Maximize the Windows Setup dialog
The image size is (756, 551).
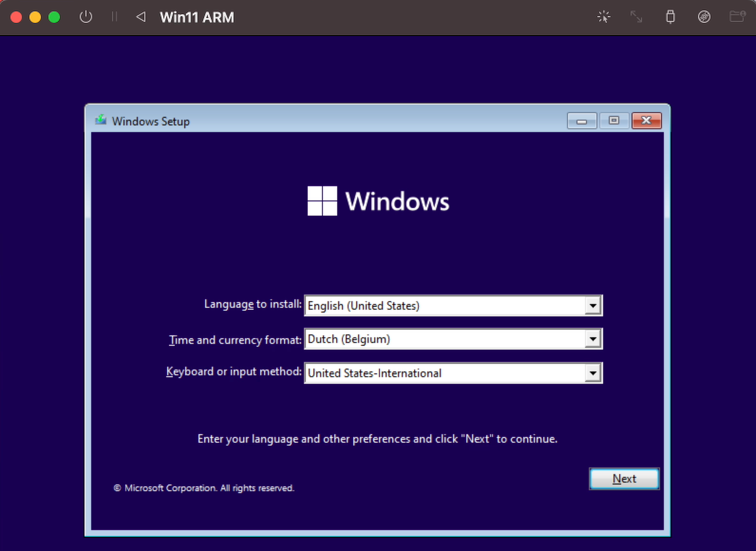(614, 121)
